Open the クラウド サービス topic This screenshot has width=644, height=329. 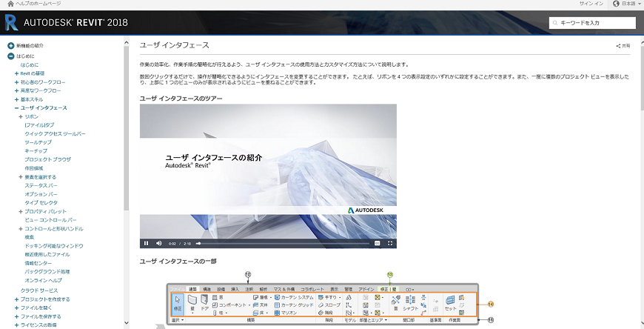39,290
